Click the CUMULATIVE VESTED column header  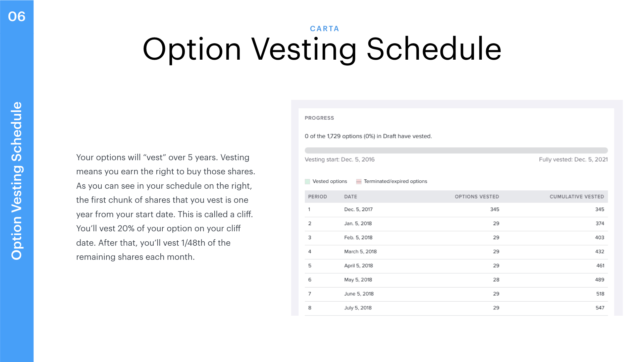pos(577,197)
